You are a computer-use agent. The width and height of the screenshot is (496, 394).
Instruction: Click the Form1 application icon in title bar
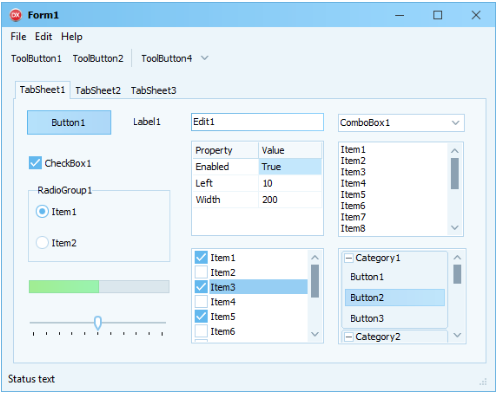click(16, 15)
